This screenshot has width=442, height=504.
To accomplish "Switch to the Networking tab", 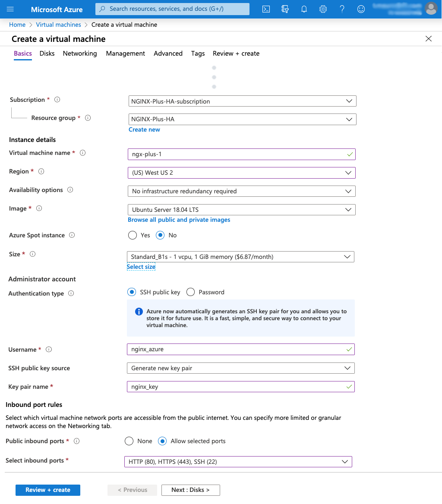I will [80, 54].
